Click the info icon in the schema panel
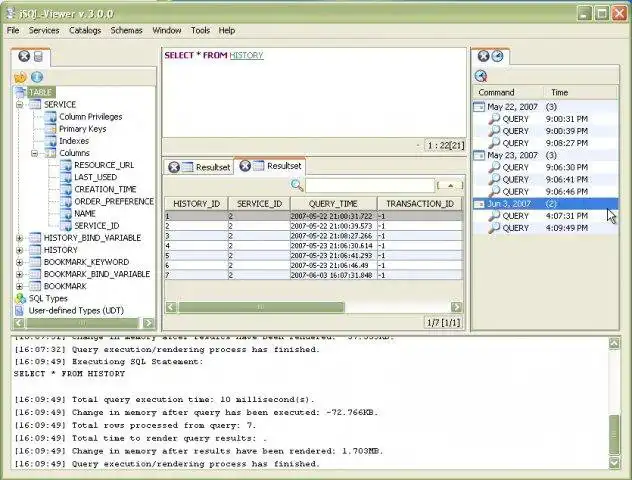The height and width of the screenshot is (480, 632). (x=37, y=77)
